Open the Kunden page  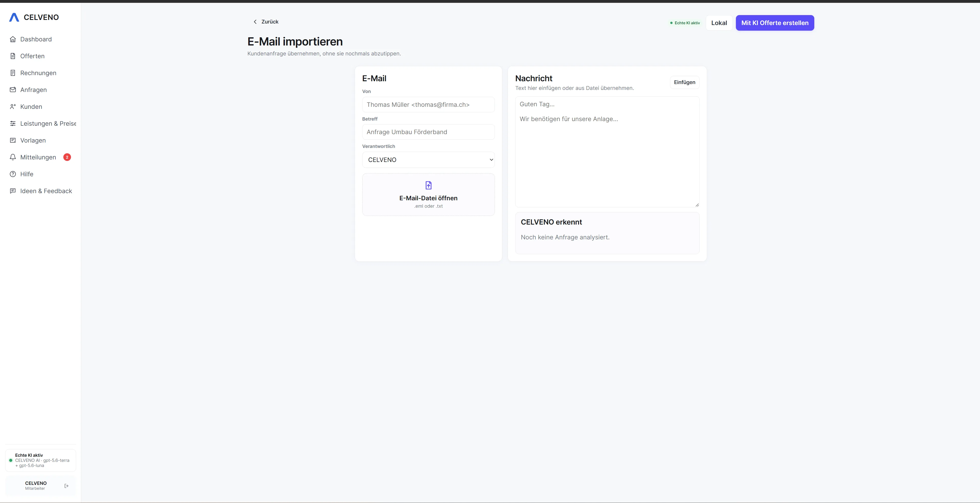pyautogui.click(x=40, y=107)
